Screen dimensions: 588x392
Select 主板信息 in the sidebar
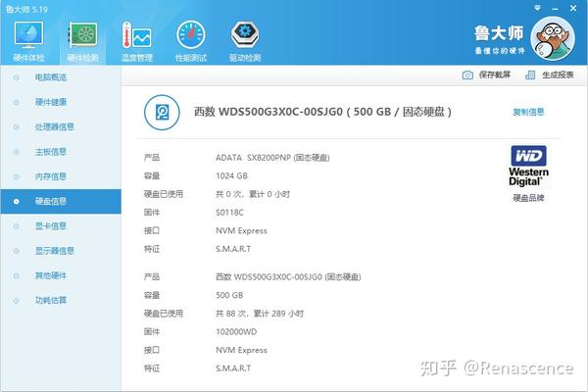pyautogui.click(x=61, y=152)
